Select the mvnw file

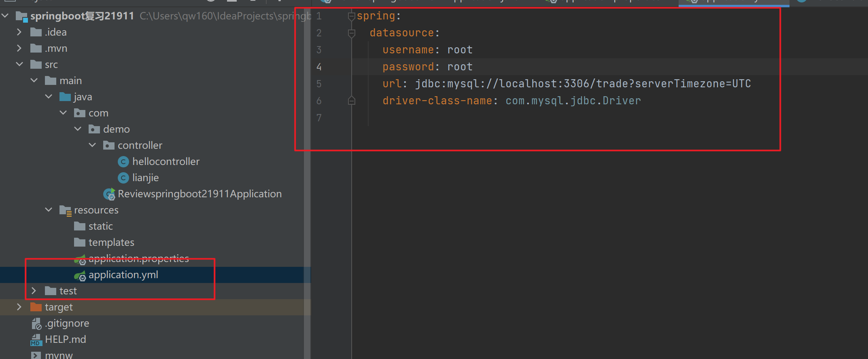(59, 355)
